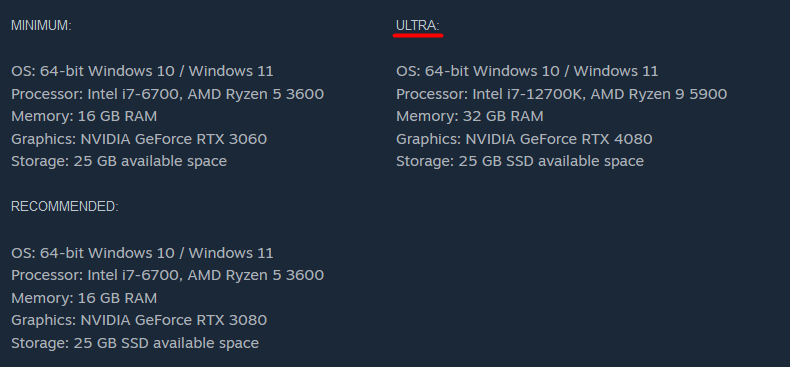This screenshot has width=790, height=367.
Task: Click recommended Memory 16 GB RAM line
Action: tap(84, 298)
